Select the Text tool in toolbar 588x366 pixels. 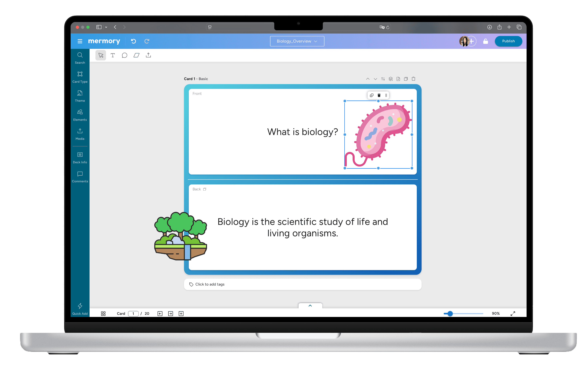click(x=113, y=55)
